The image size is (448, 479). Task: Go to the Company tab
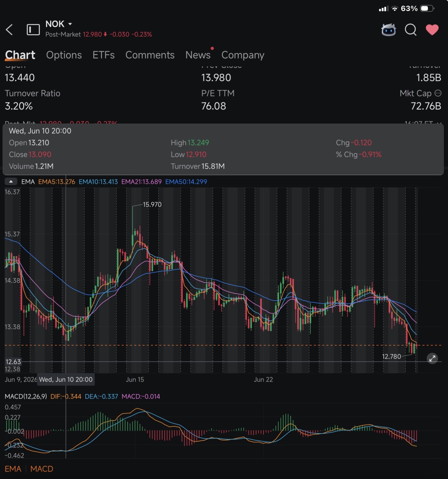coord(243,55)
